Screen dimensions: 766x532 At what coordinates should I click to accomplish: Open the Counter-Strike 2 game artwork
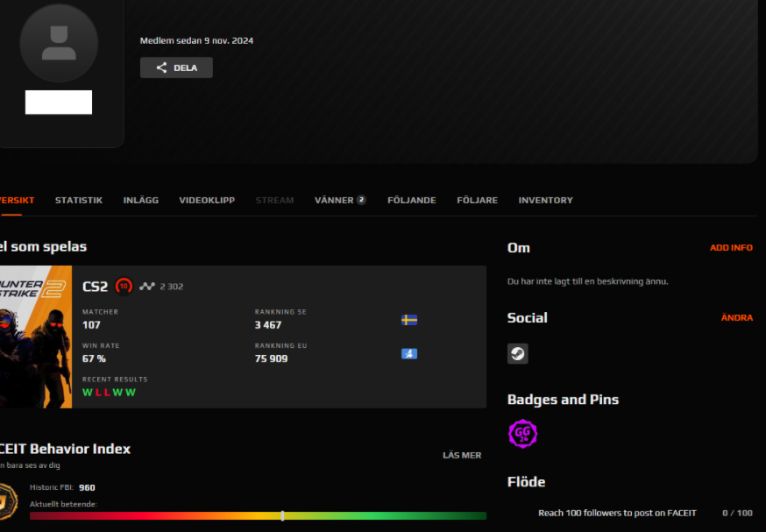pos(36,337)
